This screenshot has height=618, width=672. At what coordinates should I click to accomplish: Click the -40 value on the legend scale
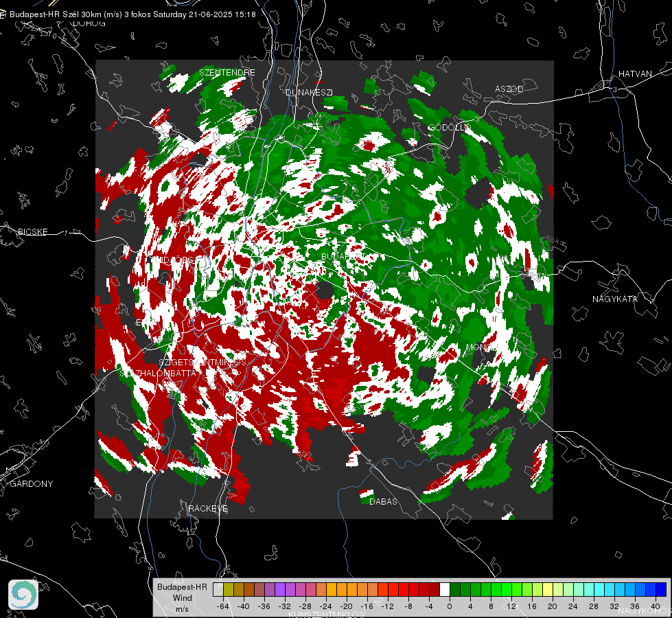pos(244,606)
